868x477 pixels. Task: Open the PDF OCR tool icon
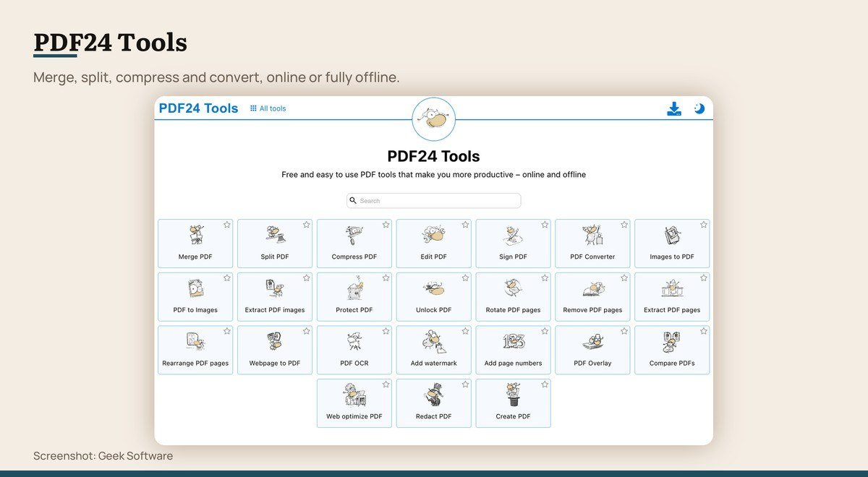click(354, 342)
